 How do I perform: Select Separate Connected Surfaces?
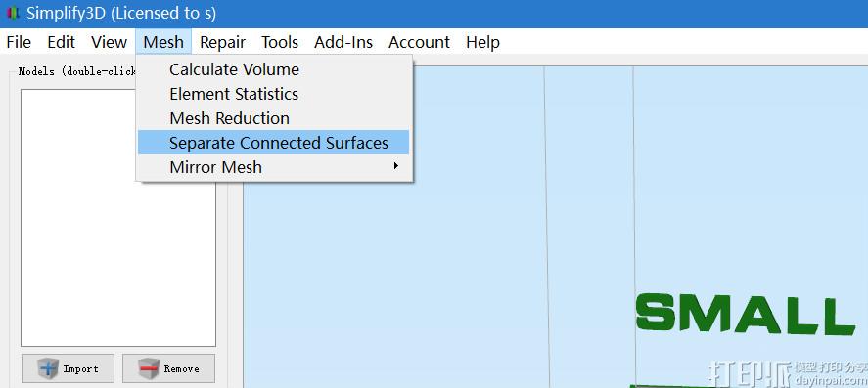(x=273, y=143)
